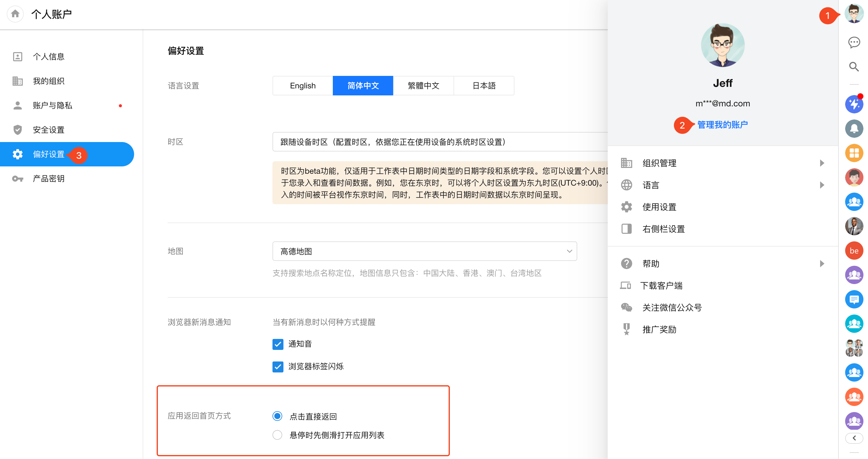The height and width of the screenshot is (459, 868).
Task: Toggle the 浏览器标签闪烁 checkbox
Action: 278,366
